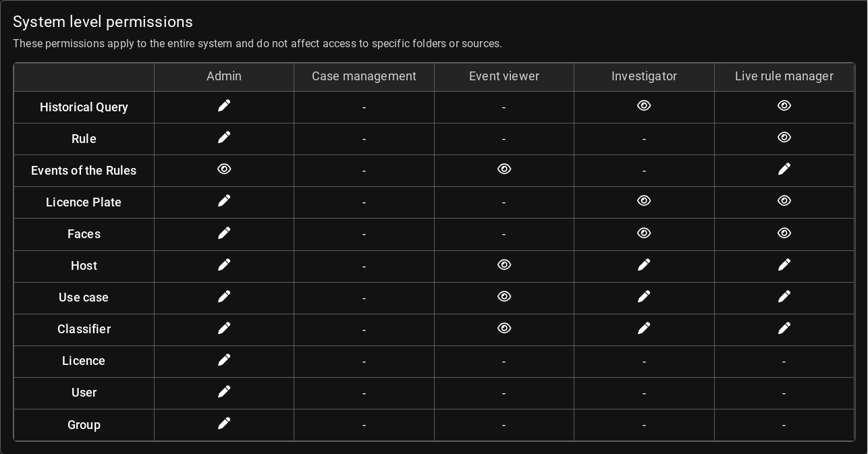Click Event viewer eye icon for Events of the Rules
Viewport: 868px width, 454px height.
coord(504,169)
